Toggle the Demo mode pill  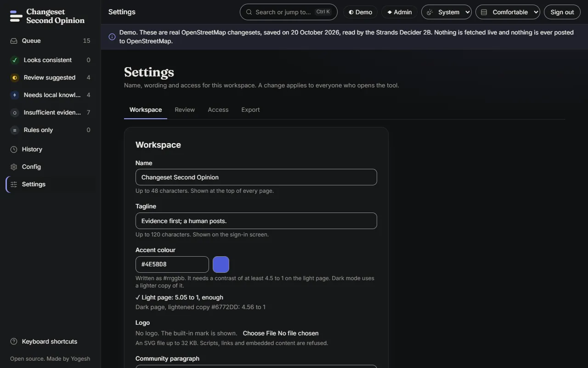click(360, 12)
